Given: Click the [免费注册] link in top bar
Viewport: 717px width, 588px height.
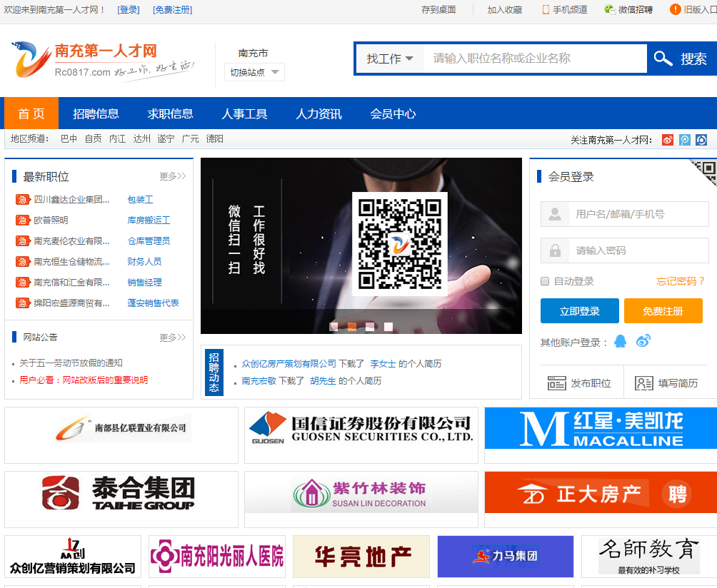Looking at the screenshot, I should (x=172, y=9).
